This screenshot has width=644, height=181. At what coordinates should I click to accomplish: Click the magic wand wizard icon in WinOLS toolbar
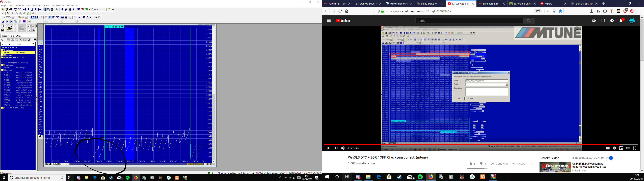click(x=3, y=10)
